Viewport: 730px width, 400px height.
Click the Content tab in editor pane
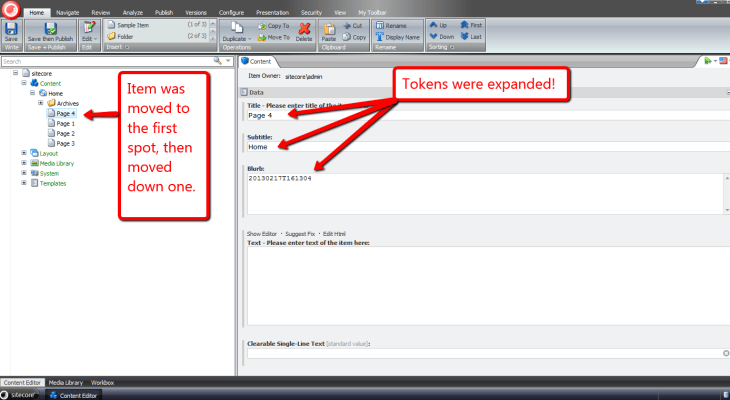257,61
